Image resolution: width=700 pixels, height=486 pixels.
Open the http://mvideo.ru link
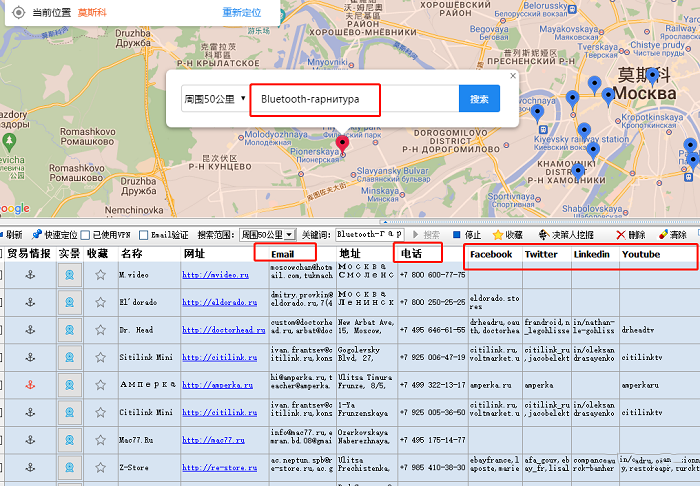(x=215, y=274)
